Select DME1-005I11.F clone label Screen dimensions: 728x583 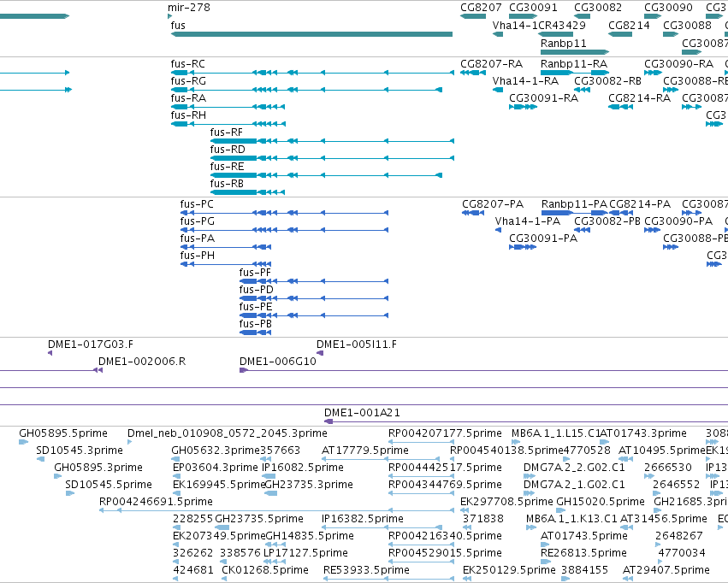click(x=357, y=344)
